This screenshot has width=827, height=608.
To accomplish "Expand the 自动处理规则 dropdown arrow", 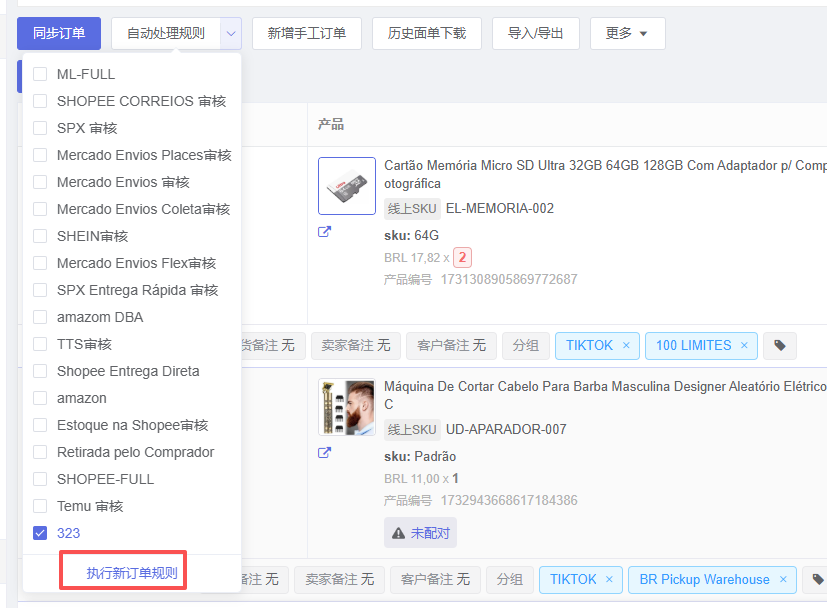I will 231,33.
